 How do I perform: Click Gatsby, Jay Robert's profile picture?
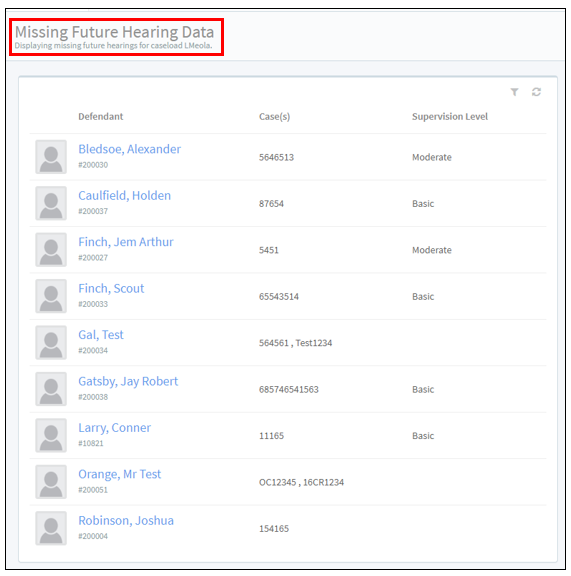click(x=51, y=389)
